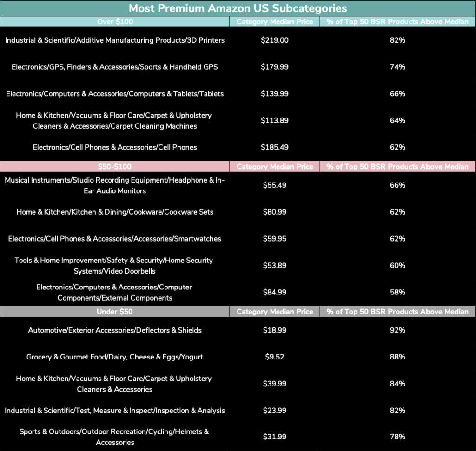Click the $113.89 price for Carpet Cleaning Machines
Image resolution: width=476 pixels, height=451 pixels.
(275, 121)
